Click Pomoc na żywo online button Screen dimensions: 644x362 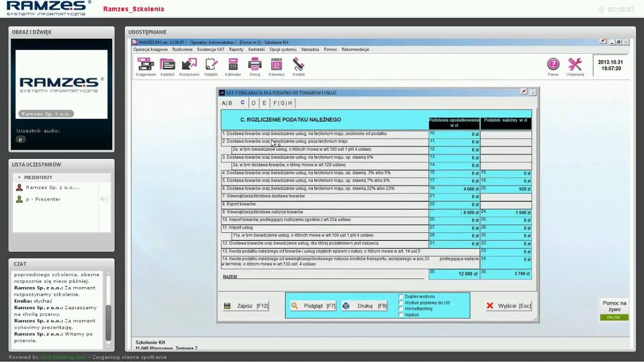click(614, 309)
